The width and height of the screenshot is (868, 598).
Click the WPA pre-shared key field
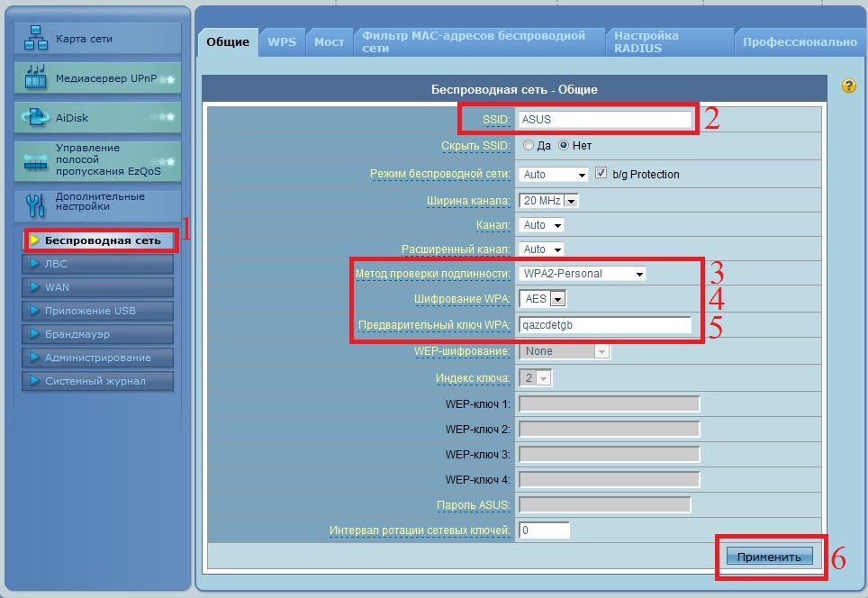point(604,325)
